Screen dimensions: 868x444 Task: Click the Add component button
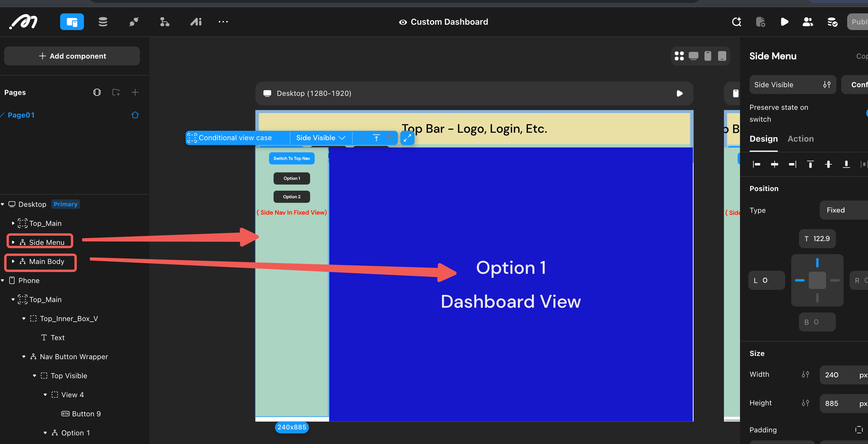point(72,56)
